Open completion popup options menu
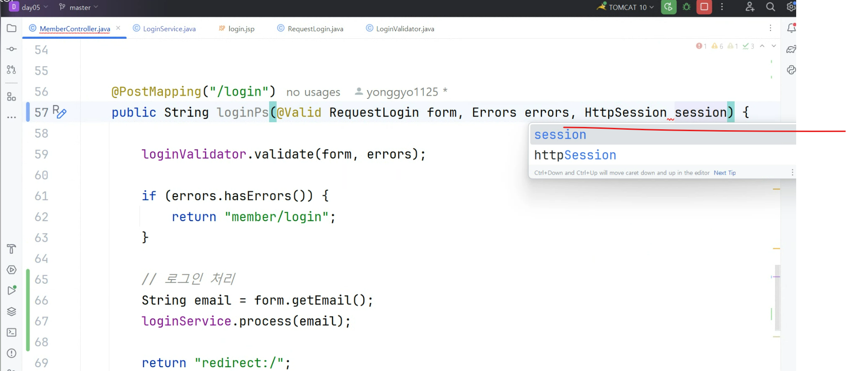Screen dimensions: 868x371 [x=792, y=173]
